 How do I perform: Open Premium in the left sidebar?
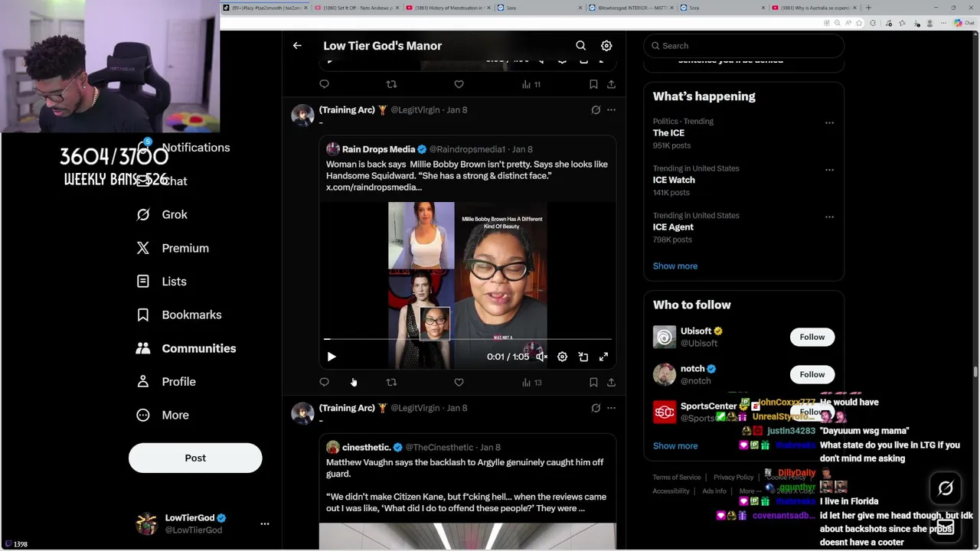(x=172, y=248)
